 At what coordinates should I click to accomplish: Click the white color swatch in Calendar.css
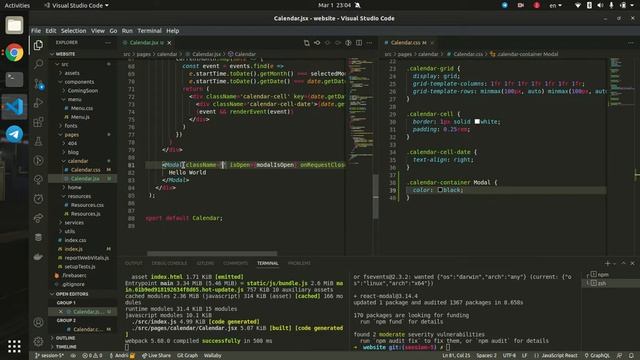(477, 122)
